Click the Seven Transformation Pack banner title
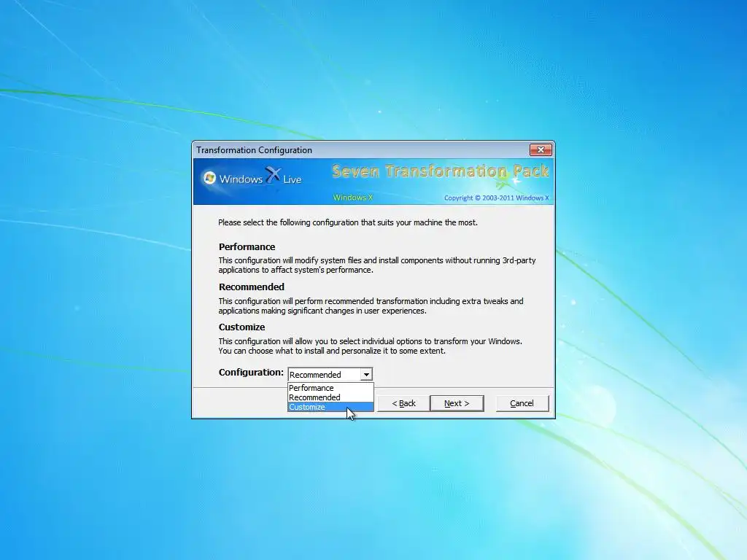Image resolution: width=747 pixels, height=560 pixels. point(440,171)
